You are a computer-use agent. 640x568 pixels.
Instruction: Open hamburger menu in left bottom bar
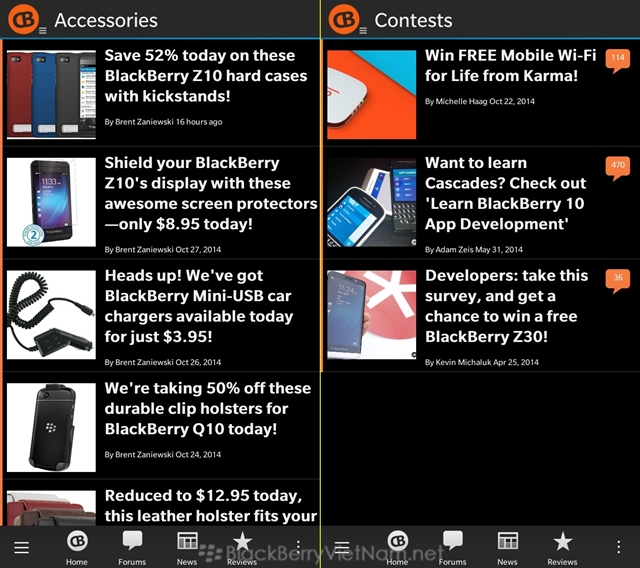click(21, 547)
